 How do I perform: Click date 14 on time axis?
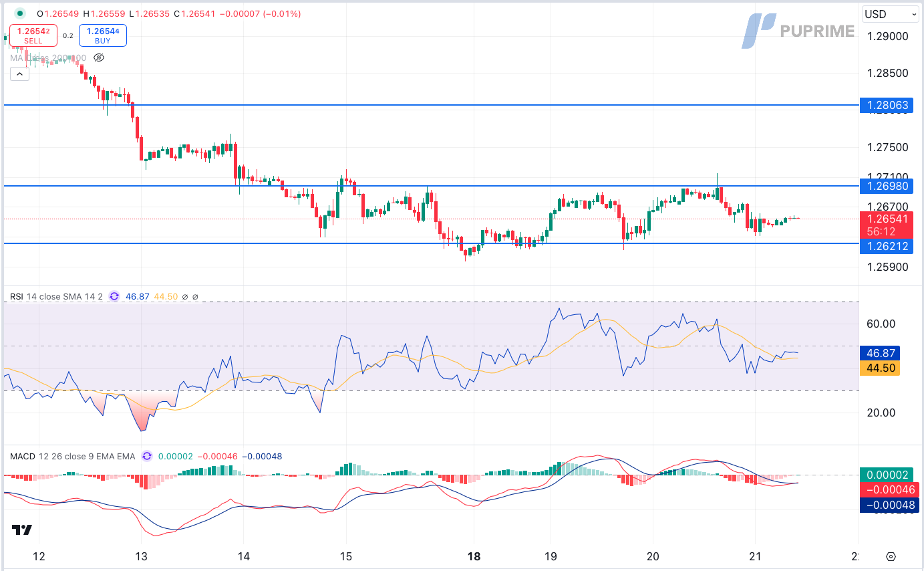pyautogui.click(x=243, y=556)
